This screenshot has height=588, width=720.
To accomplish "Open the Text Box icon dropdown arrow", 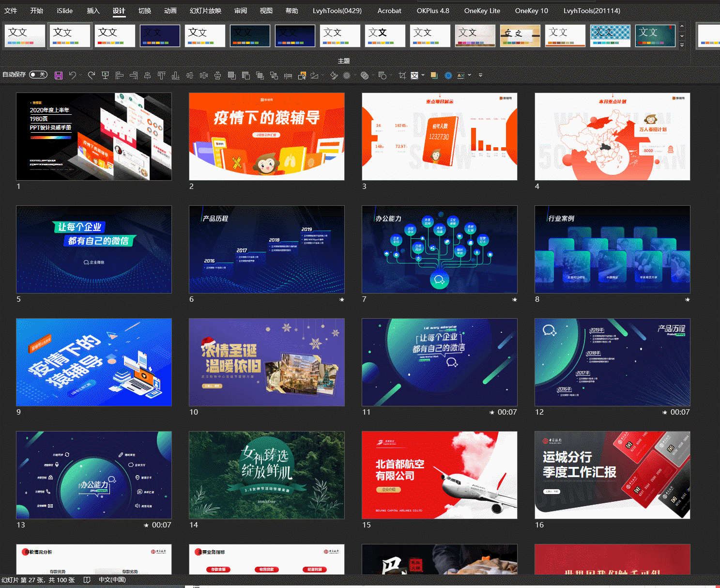I will 423,75.
